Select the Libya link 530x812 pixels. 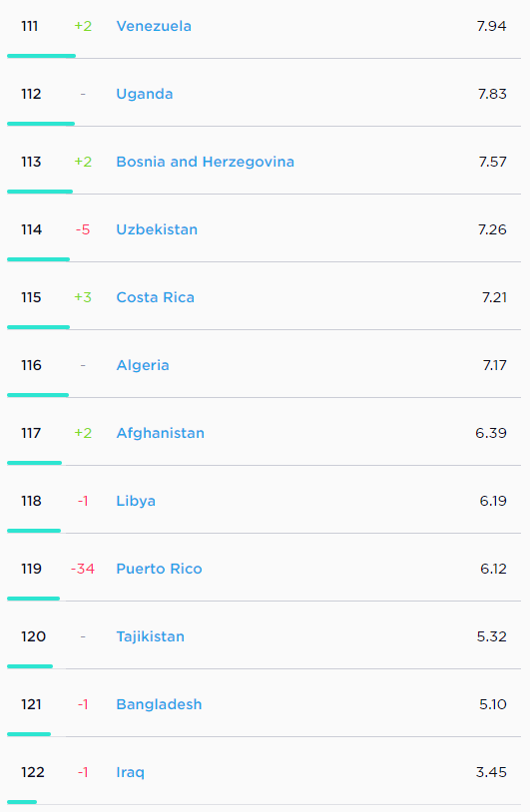pos(136,501)
